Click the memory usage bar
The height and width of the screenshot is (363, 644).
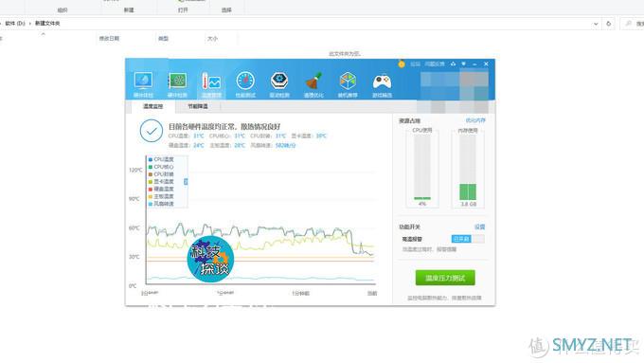(x=468, y=168)
